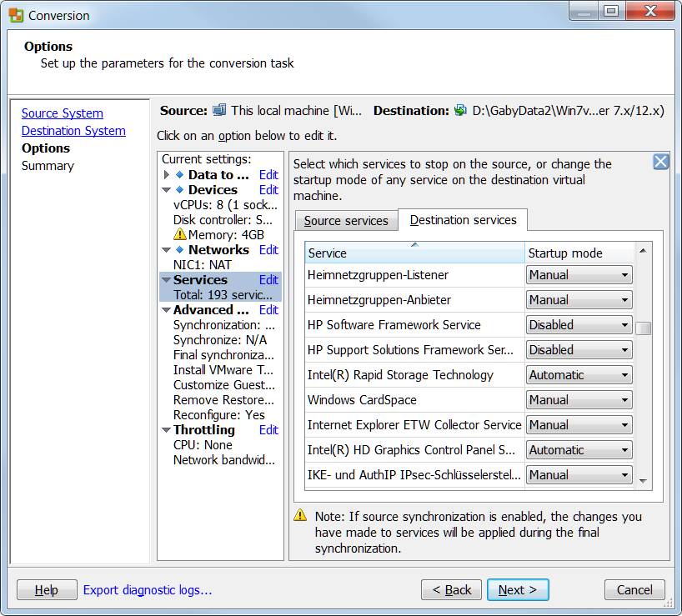Screen dimensions: 682x616
Task: Select the Windows CardSpace service row
Action: [414, 399]
